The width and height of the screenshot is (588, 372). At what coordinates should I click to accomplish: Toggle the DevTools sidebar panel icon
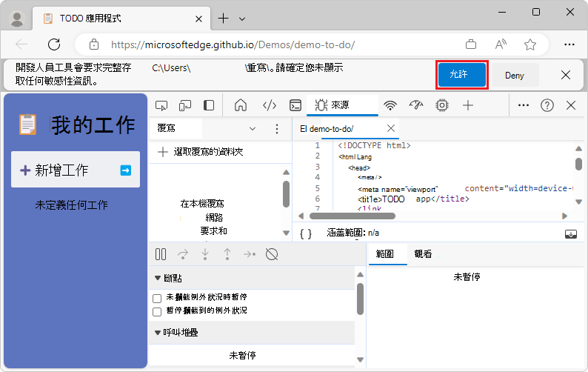[209, 105]
